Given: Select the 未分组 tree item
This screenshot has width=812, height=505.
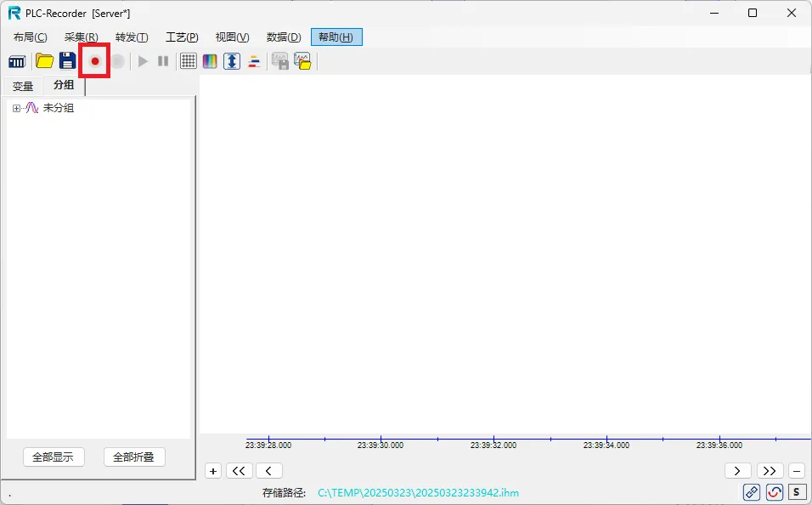Looking at the screenshot, I should click(x=58, y=108).
